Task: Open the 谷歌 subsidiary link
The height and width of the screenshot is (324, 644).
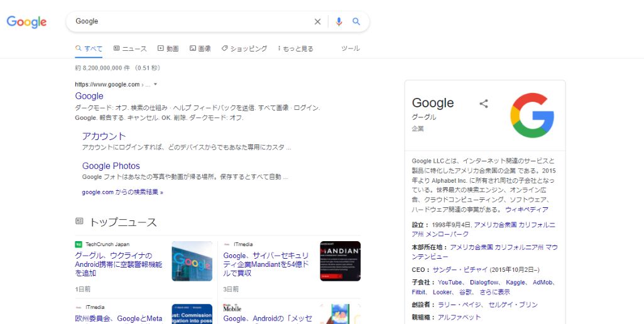Action: (466, 293)
